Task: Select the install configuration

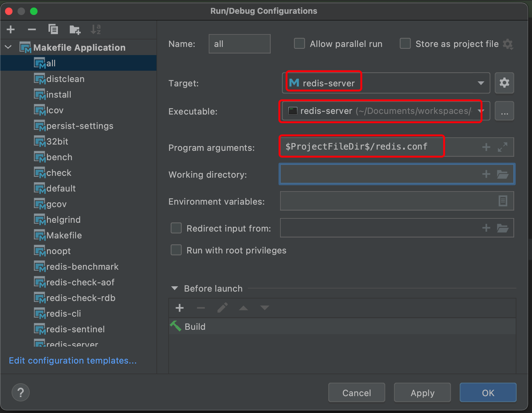Action: coord(79,94)
